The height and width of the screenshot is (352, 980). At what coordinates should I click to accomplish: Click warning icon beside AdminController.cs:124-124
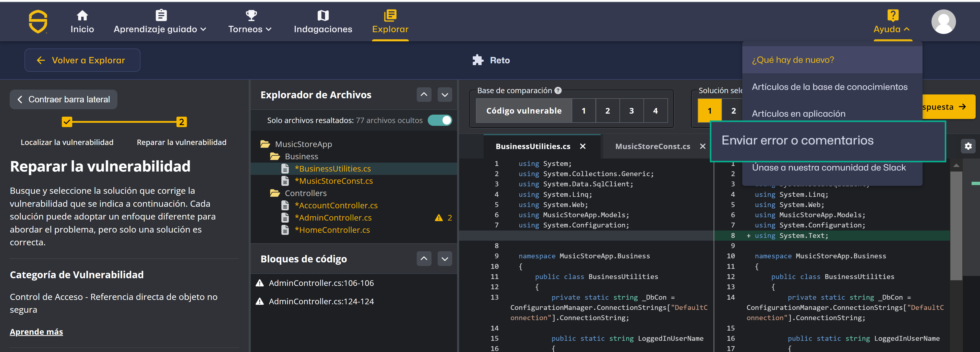tap(260, 301)
